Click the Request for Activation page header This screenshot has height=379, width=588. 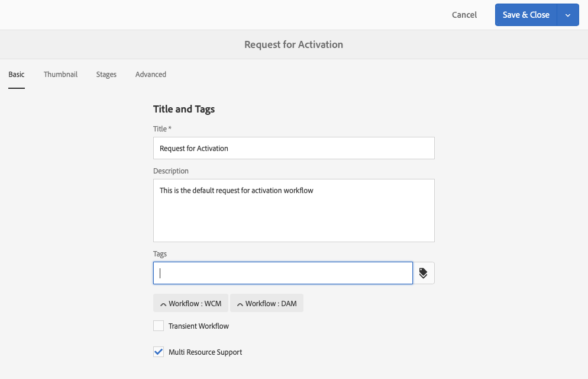tap(293, 44)
